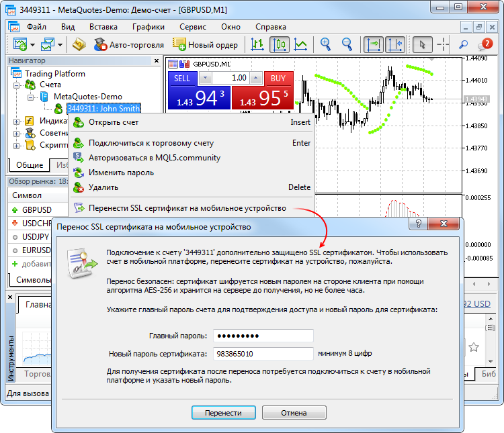The width and height of the screenshot is (504, 433).
Task: Decrease trade volume arrow
Action: tap(205, 78)
